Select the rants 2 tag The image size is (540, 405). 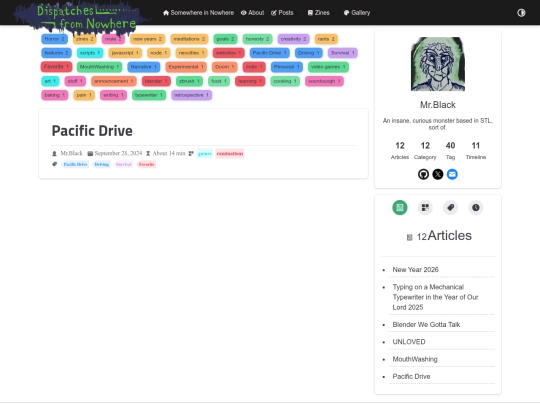(326, 39)
